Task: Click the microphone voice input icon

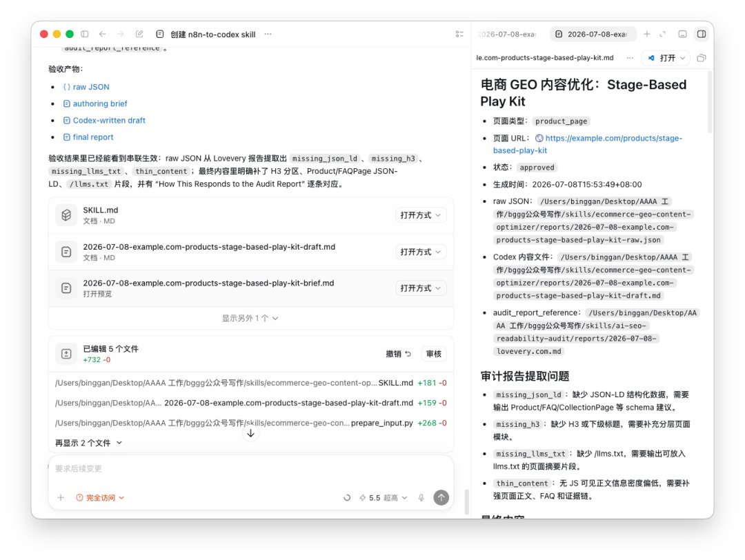Action: pyautogui.click(x=421, y=498)
